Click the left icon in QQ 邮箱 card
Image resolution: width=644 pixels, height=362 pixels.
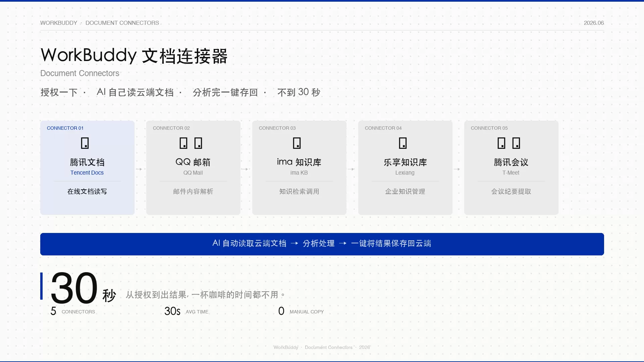click(183, 143)
